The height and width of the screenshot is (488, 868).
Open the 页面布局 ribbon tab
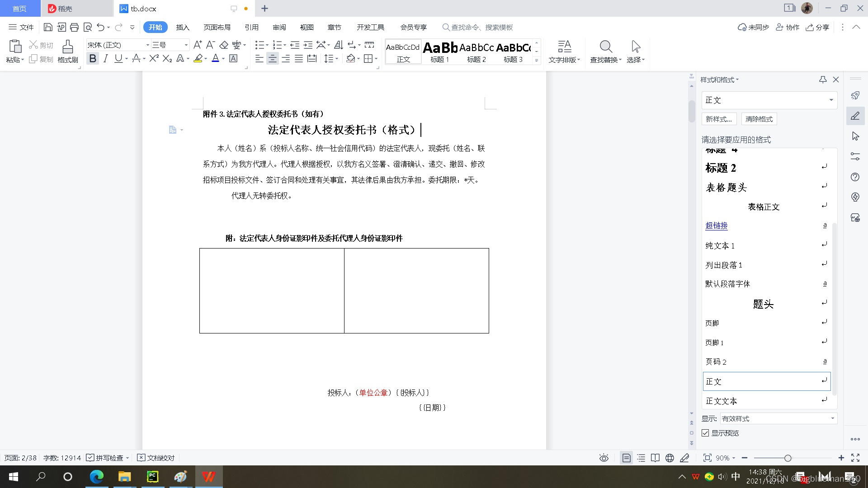217,27
